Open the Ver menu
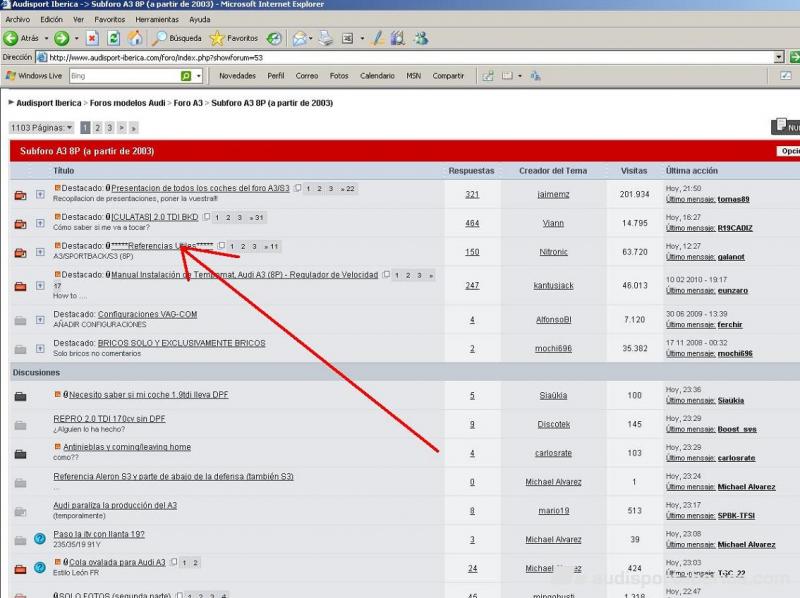 (78, 19)
